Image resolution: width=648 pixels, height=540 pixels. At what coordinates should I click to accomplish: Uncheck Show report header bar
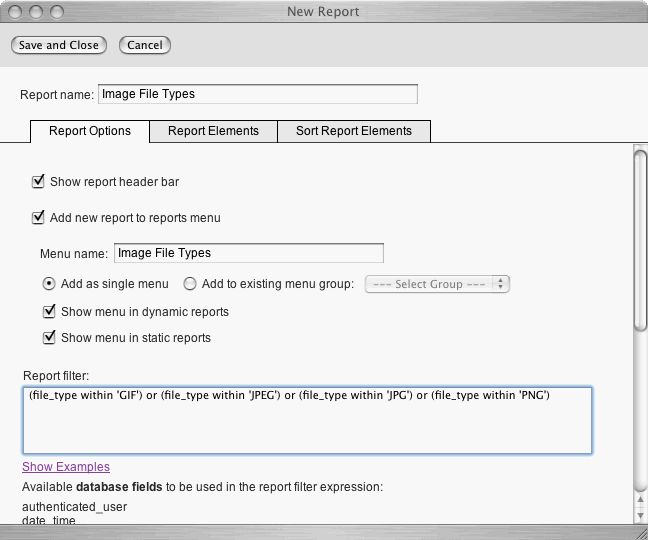[39, 182]
